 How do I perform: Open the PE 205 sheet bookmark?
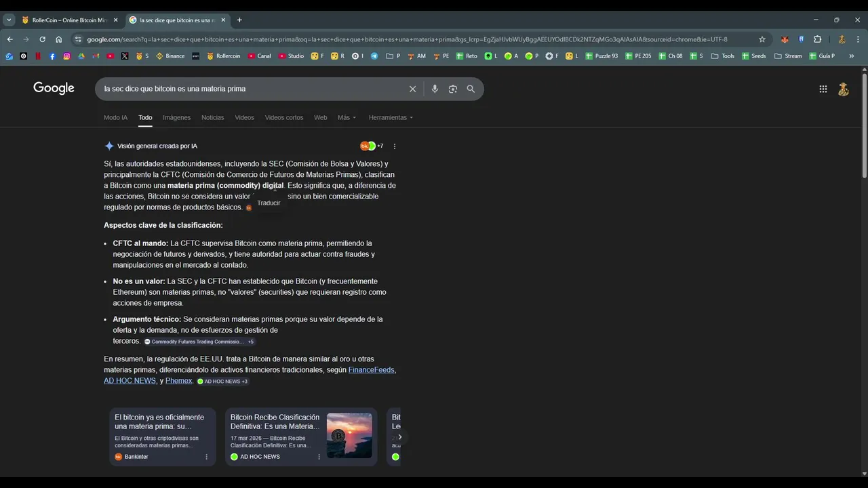coord(638,56)
